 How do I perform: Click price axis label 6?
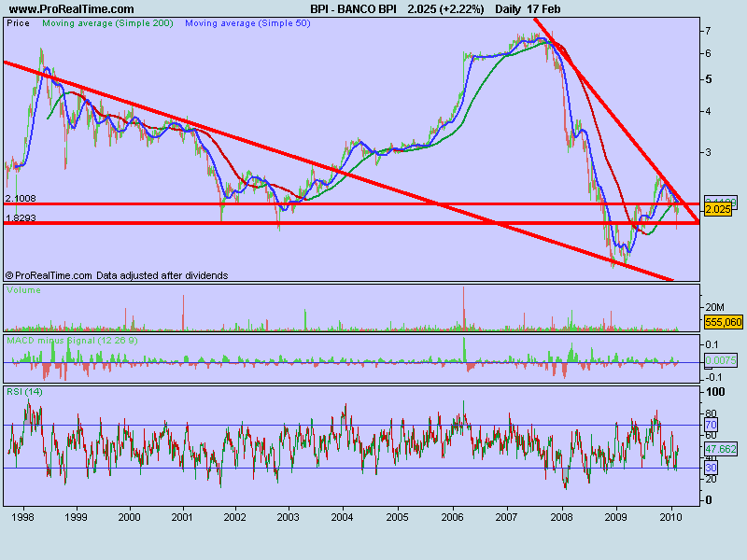[x=708, y=53]
